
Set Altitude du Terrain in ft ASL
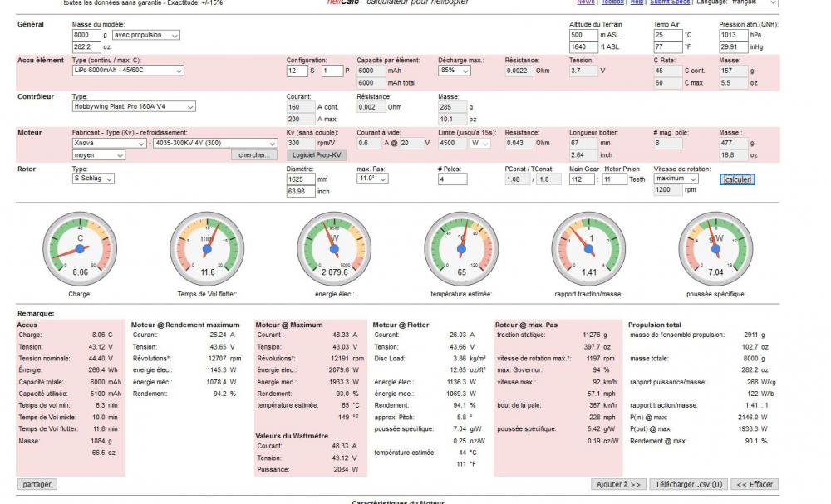tap(583, 46)
